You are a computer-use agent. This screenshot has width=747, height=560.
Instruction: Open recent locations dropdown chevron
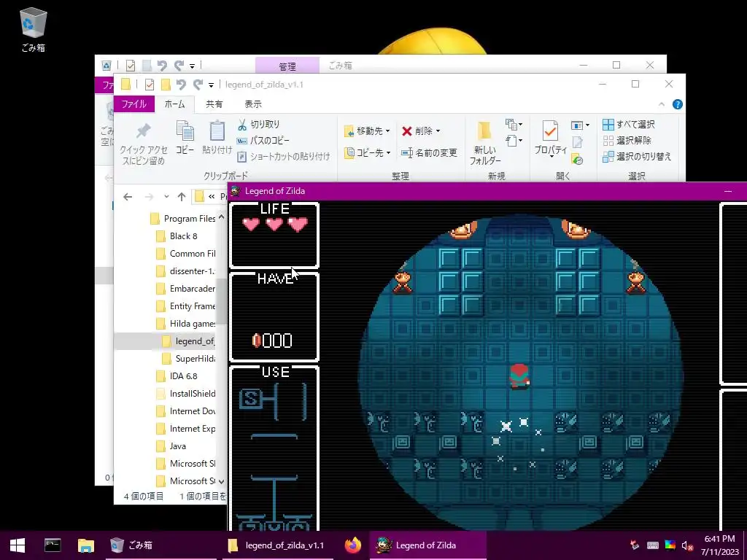[166, 197]
